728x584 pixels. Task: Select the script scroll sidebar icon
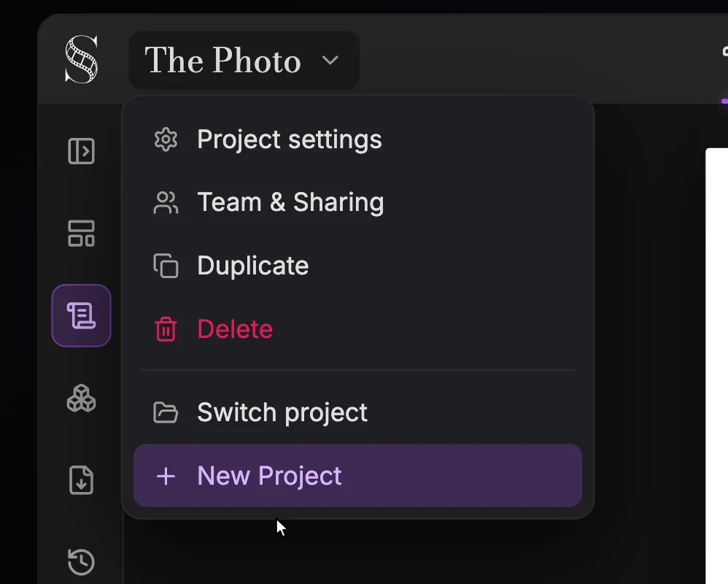(x=81, y=315)
